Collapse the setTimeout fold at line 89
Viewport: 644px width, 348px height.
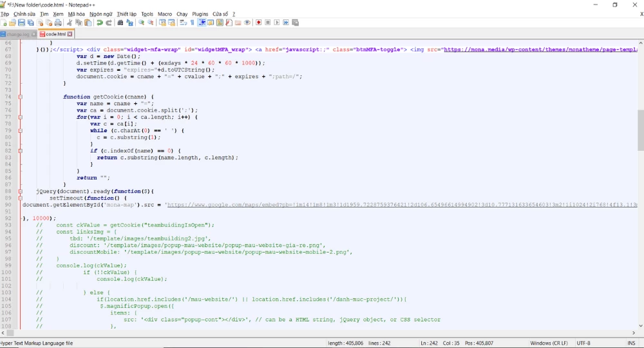pyautogui.click(x=20, y=198)
